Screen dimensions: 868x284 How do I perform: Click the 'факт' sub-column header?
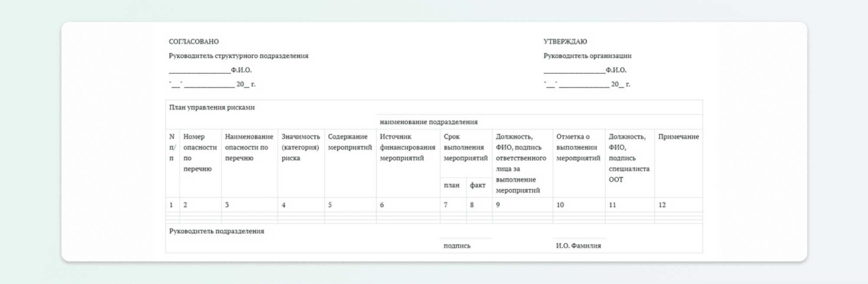coord(477,185)
